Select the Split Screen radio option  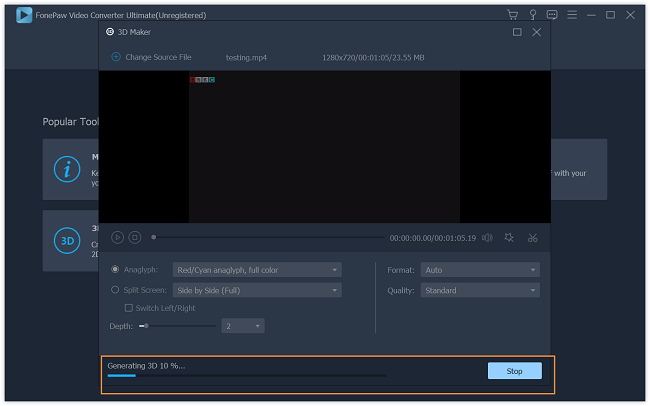[x=115, y=290]
